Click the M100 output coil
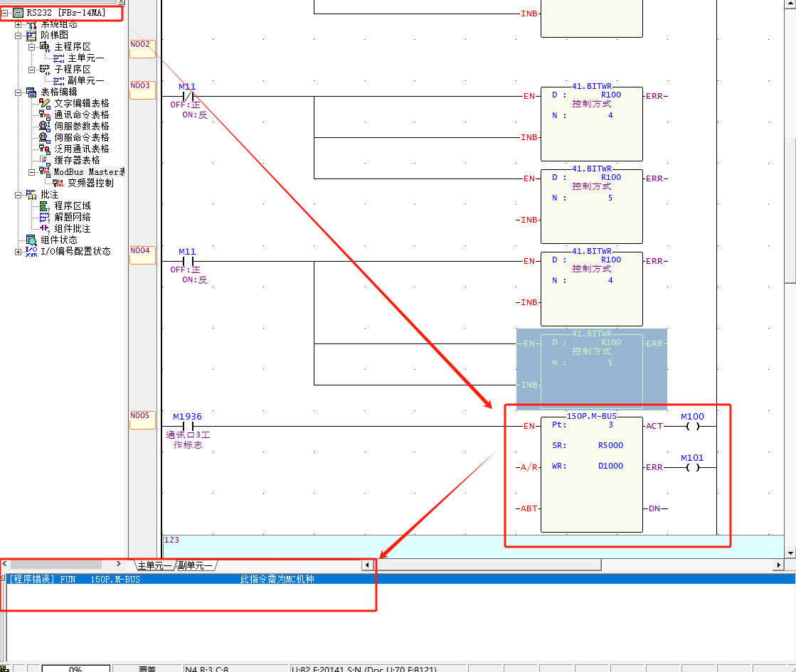 [692, 427]
